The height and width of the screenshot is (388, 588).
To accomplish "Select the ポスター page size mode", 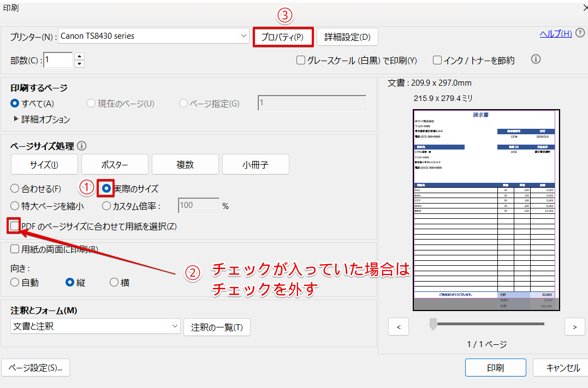I will point(115,164).
